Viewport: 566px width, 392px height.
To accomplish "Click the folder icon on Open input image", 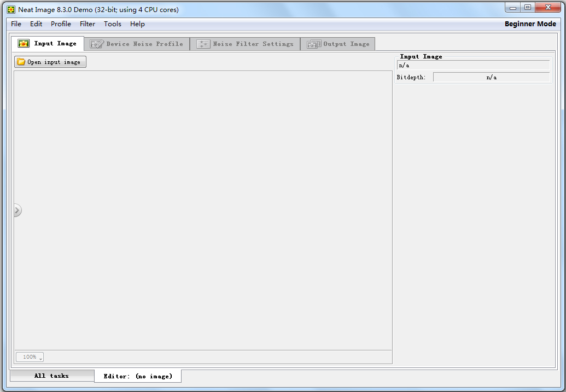I will [21, 62].
